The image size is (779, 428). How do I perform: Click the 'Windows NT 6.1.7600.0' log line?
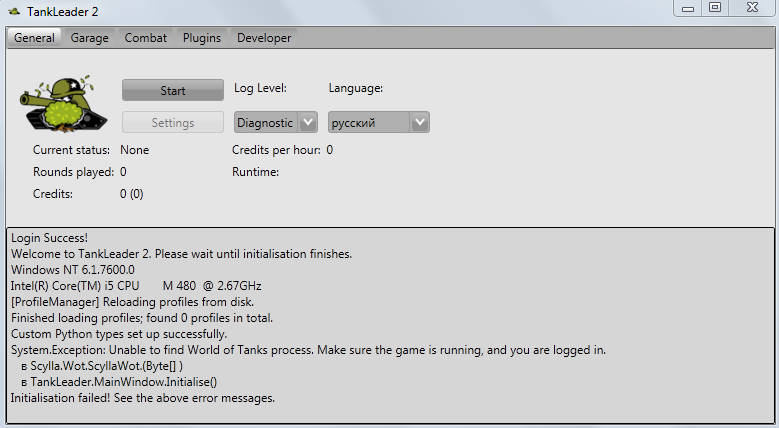click(73, 270)
